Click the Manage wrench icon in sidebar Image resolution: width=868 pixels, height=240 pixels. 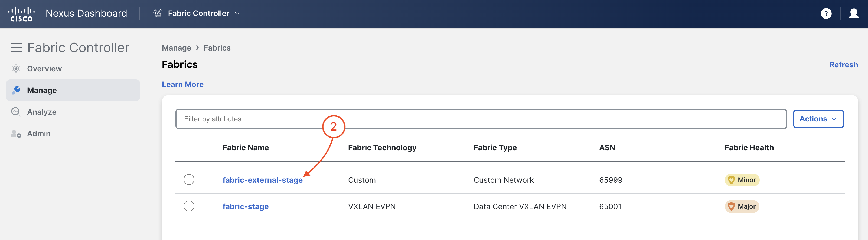coord(16,90)
